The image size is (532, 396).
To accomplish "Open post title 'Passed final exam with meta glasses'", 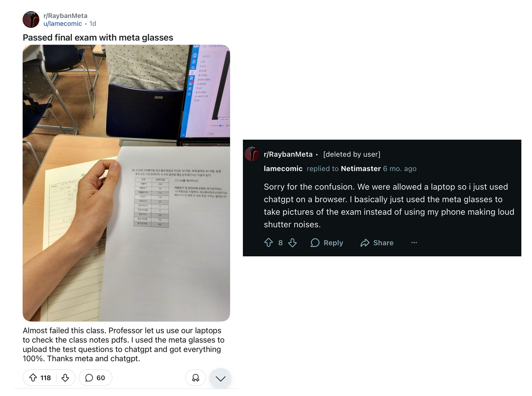I will [98, 38].
